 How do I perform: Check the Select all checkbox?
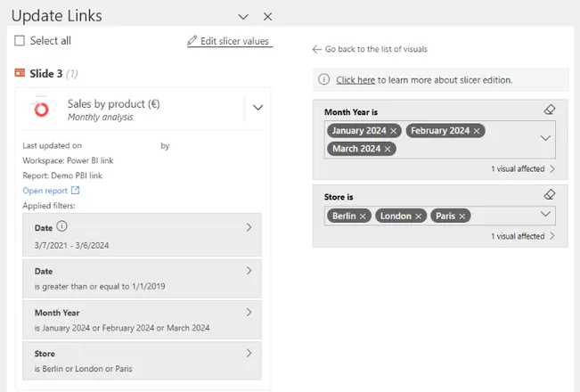tap(20, 40)
